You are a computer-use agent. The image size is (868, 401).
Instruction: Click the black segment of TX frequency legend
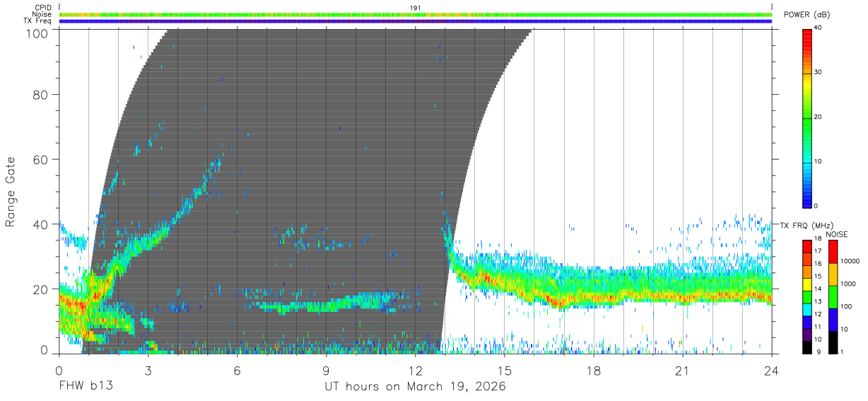807,347
